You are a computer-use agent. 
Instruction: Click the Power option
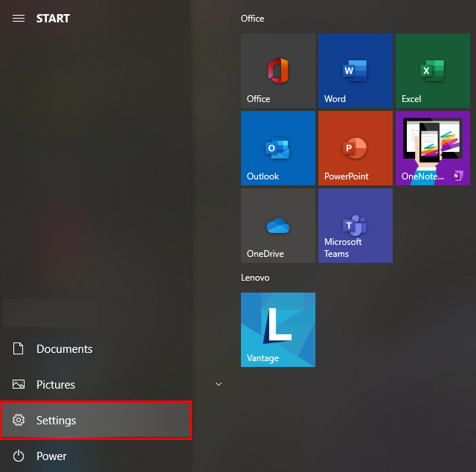(96, 456)
